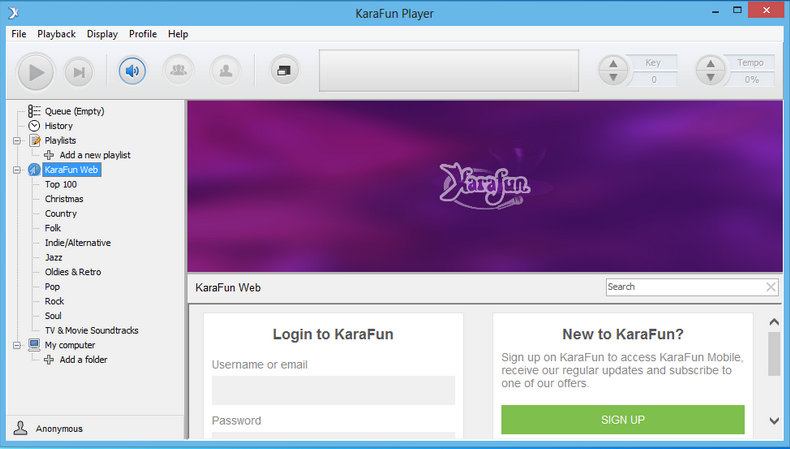Click the Playlists notepad icon
The height and width of the screenshot is (449, 790).
(x=35, y=140)
